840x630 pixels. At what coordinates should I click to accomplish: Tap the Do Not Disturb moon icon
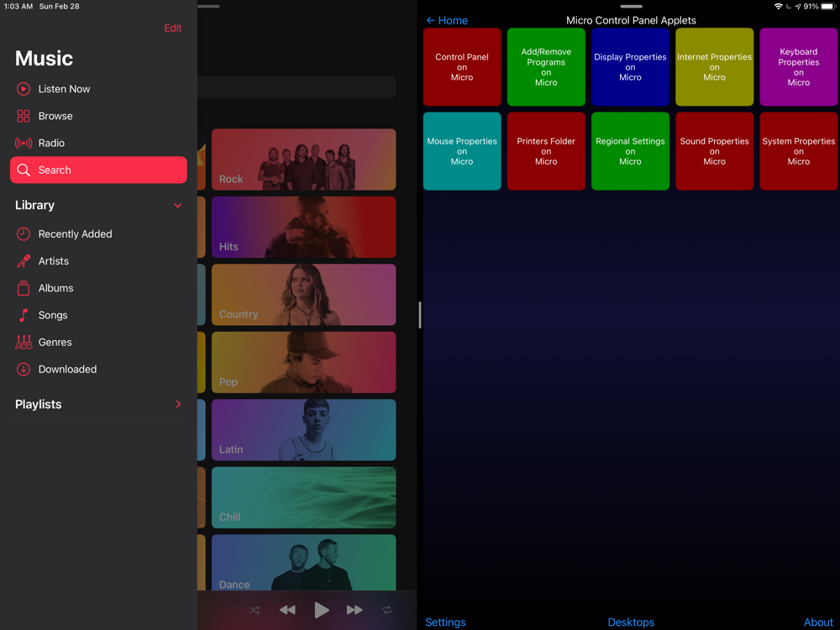[789, 7]
